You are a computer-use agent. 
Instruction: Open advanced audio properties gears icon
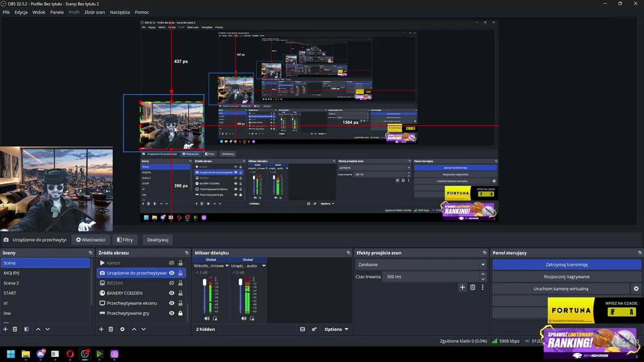(x=314, y=329)
